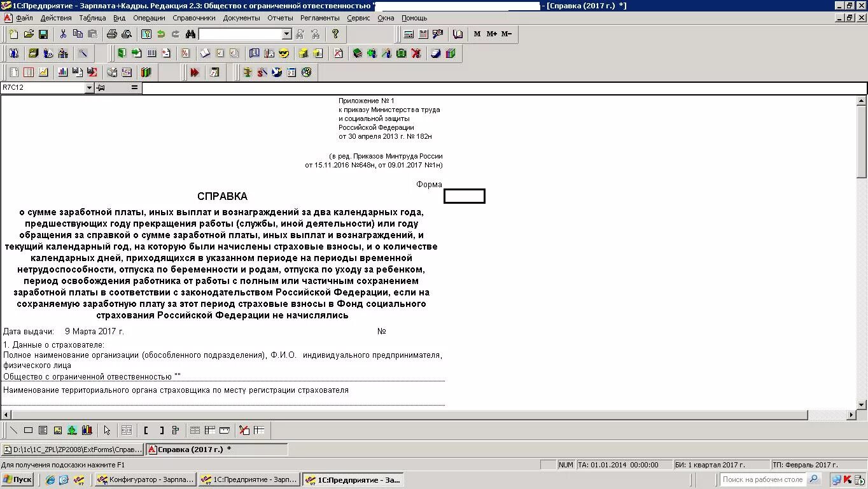The height and width of the screenshot is (489, 868).
Task: Open the Операции menu
Action: click(149, 18)
